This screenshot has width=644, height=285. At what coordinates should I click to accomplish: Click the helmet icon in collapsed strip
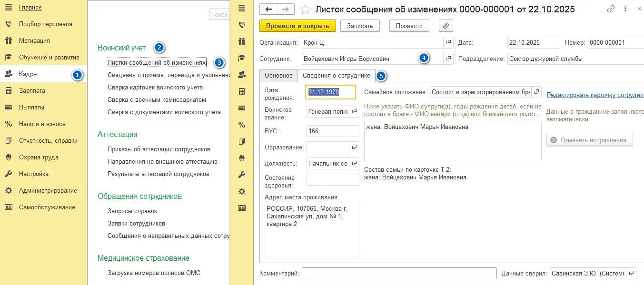(x=242, y=158)
